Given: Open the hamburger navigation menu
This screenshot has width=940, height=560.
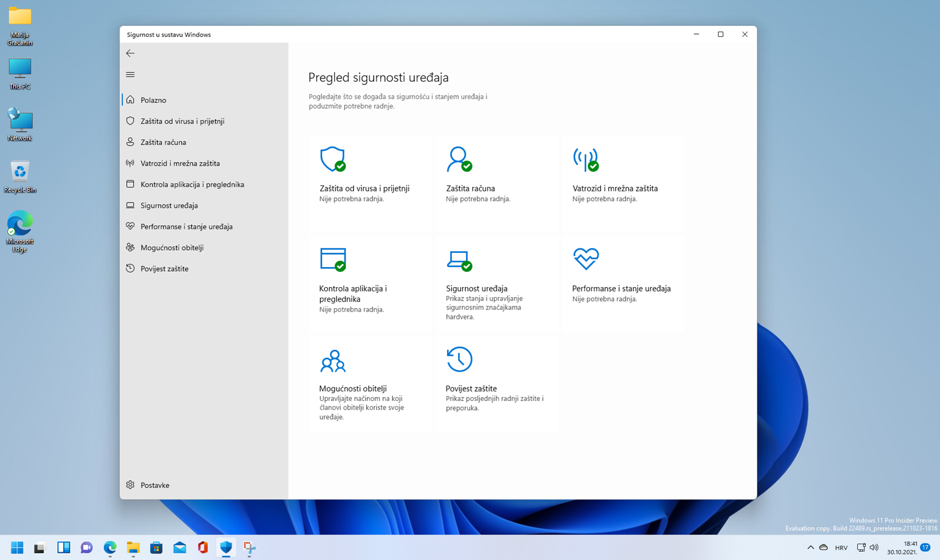Looking at the screenshot, I should pos(130,75).
